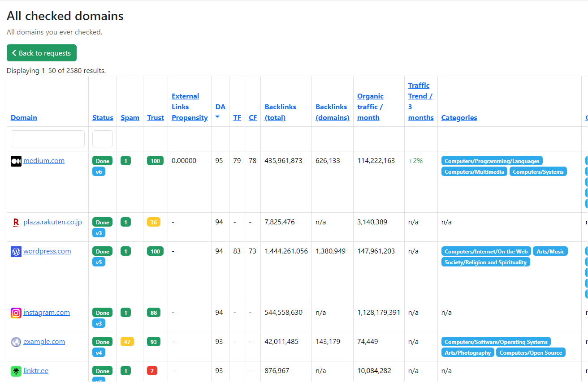Focus the Domain filter input field
Image resolution: width=588 pixels, height=382 pixels.
click(x=48, y=139)
